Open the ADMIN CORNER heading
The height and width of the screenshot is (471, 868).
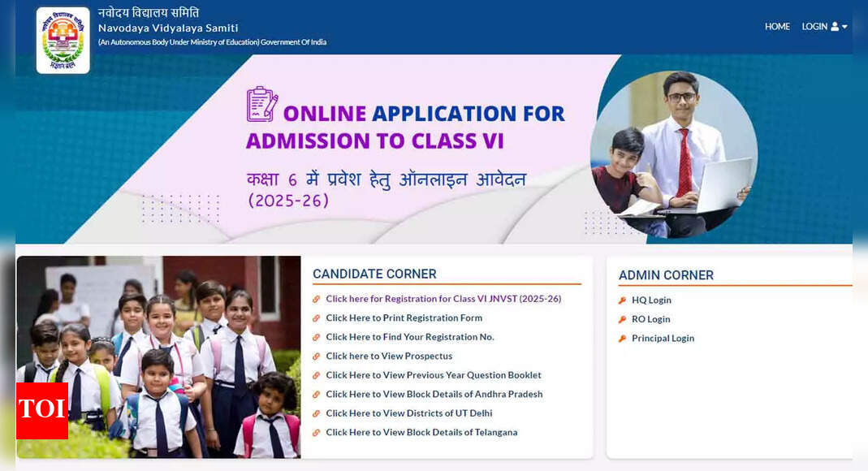pyautogui.click(x=667, y=275)
